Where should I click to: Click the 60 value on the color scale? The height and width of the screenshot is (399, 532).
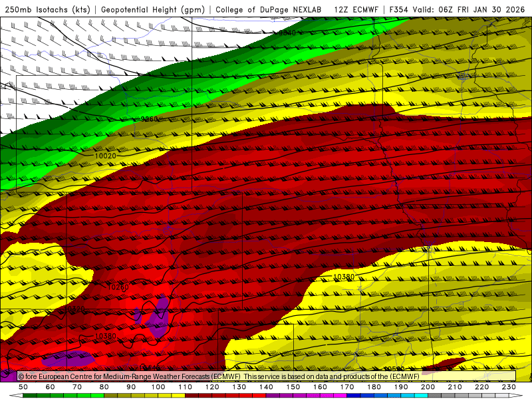[x=51, y=387]
